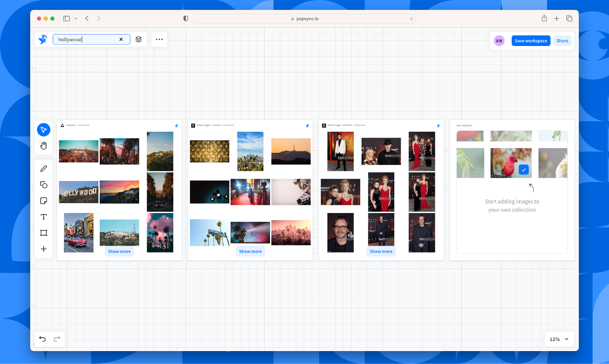This screenshot has width=609, height=364.
Task: Select the man in white jacket photo
Action: pyautogui.click(x=340, y=151)
